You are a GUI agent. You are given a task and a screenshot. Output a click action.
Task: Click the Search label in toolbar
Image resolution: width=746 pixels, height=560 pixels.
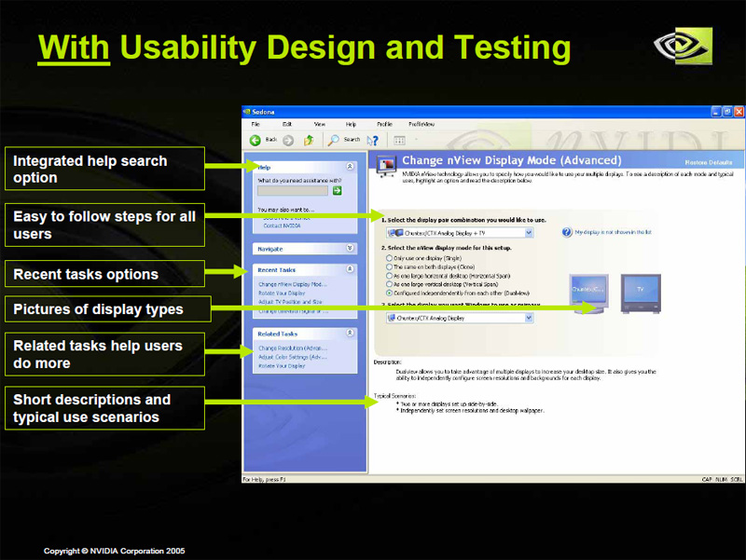tap(352, 139)
